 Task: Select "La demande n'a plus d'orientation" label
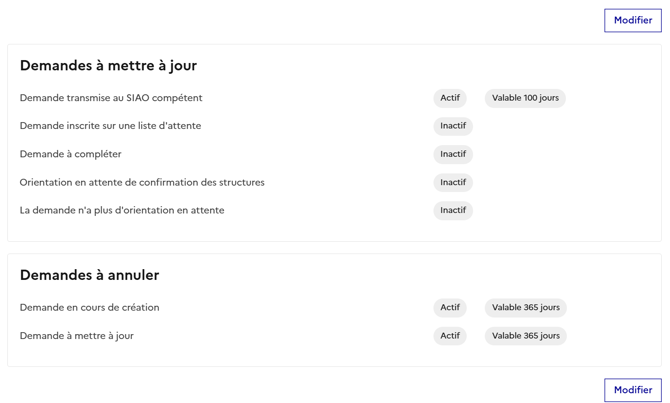[122, 210]
